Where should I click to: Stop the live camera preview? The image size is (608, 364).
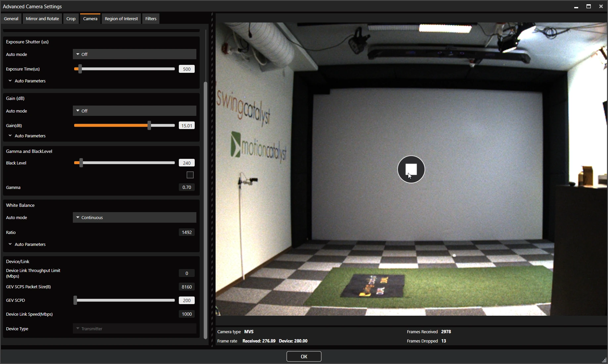pyautogui.click(x=411, y=169)
